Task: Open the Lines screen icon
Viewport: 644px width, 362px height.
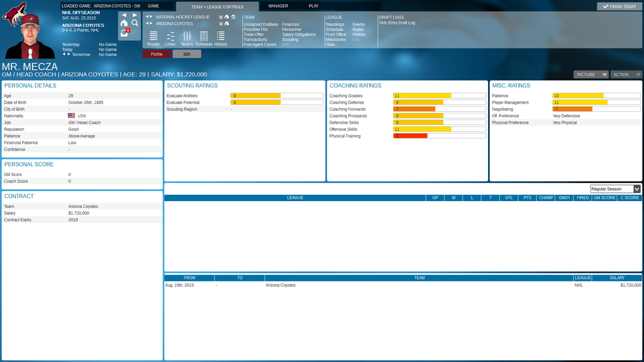Action: 170,38
